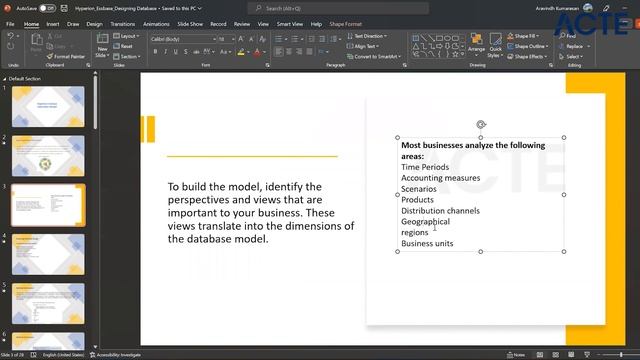Viewport: 640px width, 360px height.
Task: Open the Shape Format tab
Action: [x=345, y=24]
